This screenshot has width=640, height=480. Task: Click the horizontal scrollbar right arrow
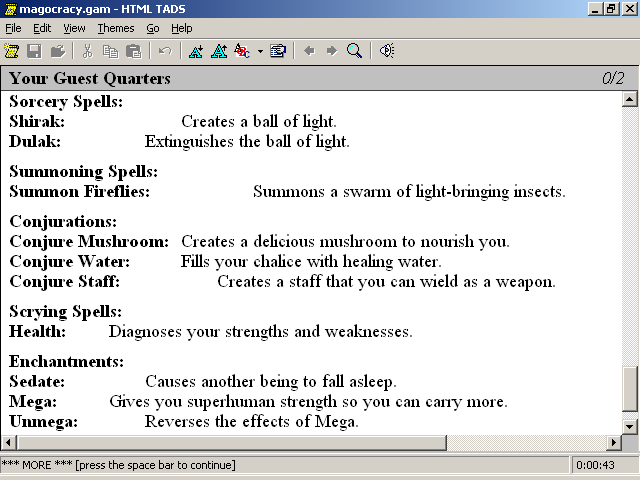coord(613,443)
